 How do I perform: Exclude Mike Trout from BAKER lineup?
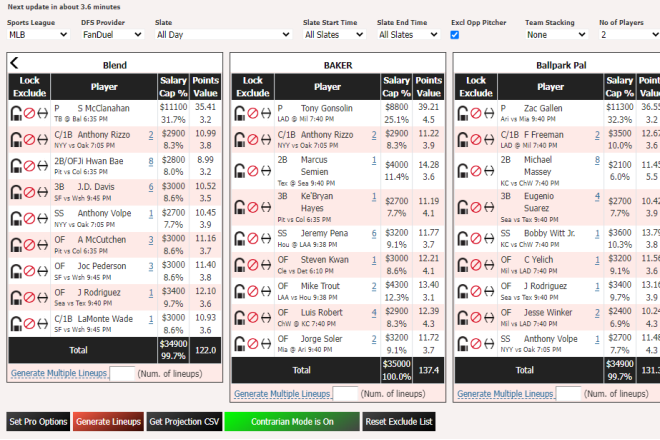(x=253, y=291)
